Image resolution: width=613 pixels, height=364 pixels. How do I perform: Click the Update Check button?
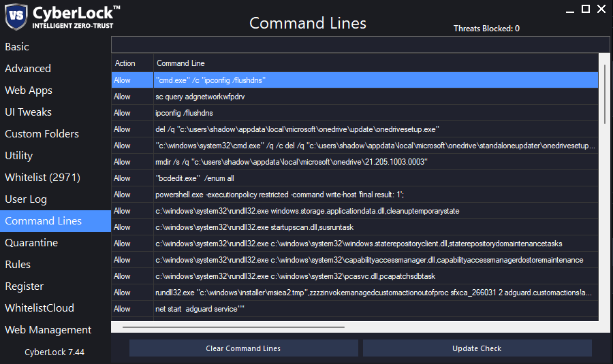(477, 348)
